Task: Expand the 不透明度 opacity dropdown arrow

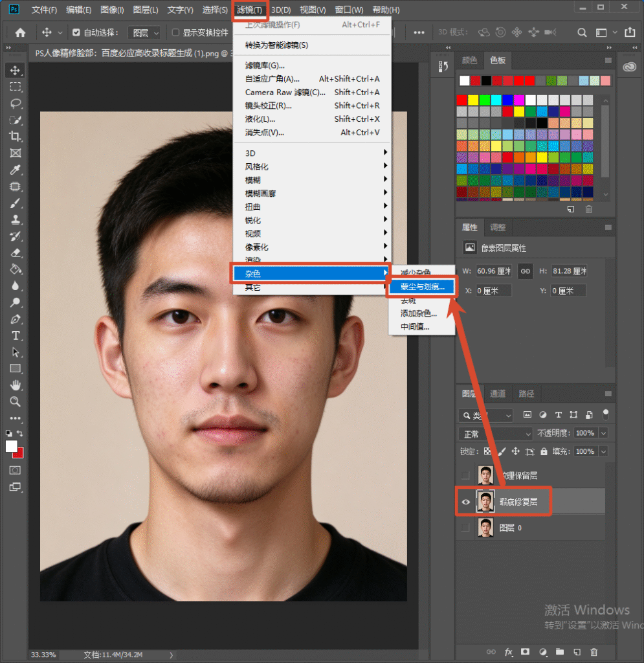Action: (604, 433)
